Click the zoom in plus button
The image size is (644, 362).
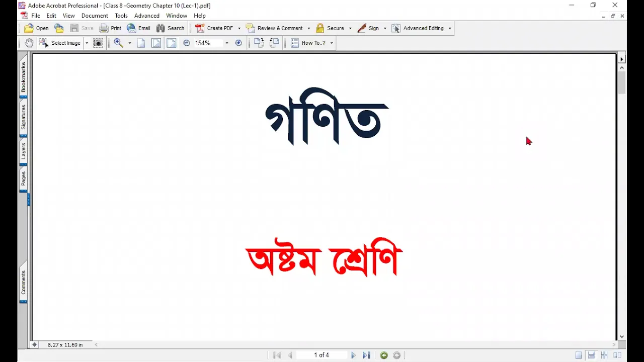click(238, 43)
